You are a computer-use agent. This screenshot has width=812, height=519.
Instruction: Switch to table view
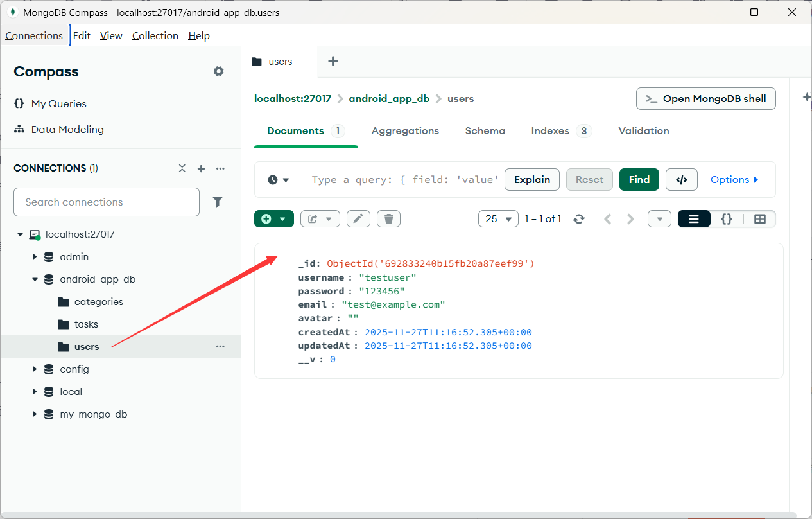[x=760, y=219]
